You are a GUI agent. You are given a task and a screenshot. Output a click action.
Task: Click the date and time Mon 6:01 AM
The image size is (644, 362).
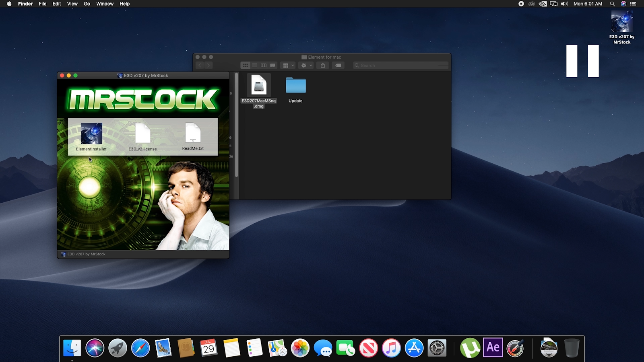[x=588, y=4]
